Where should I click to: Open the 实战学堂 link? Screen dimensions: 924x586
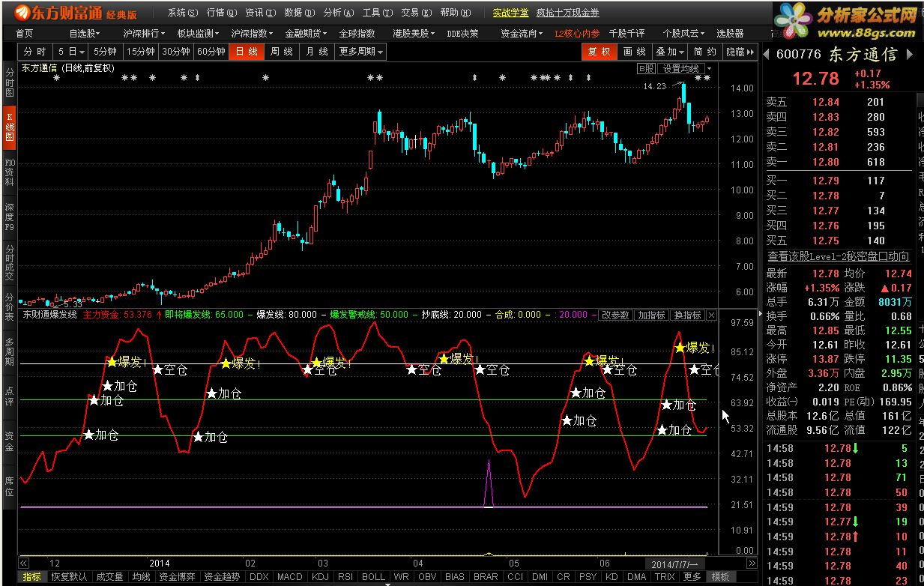pos(510,13)
